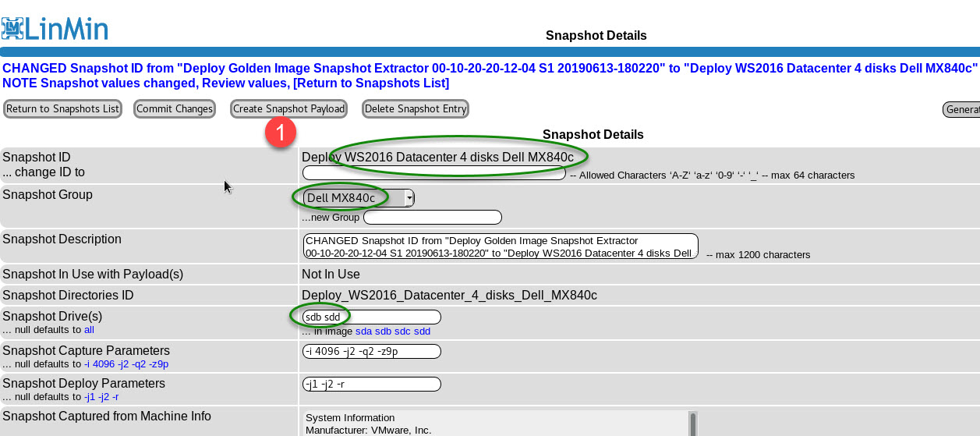Click the partially visible Generate button

(961, 109)
